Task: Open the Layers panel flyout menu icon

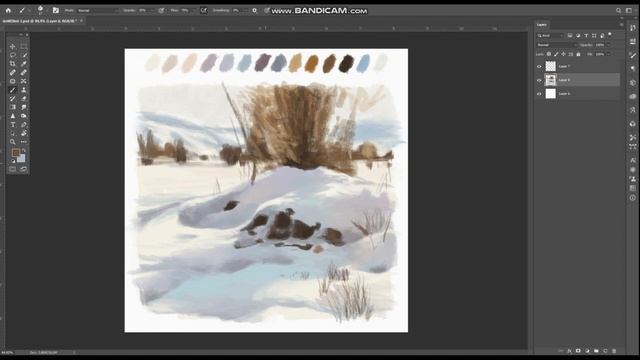Action: tap(622, 25)
